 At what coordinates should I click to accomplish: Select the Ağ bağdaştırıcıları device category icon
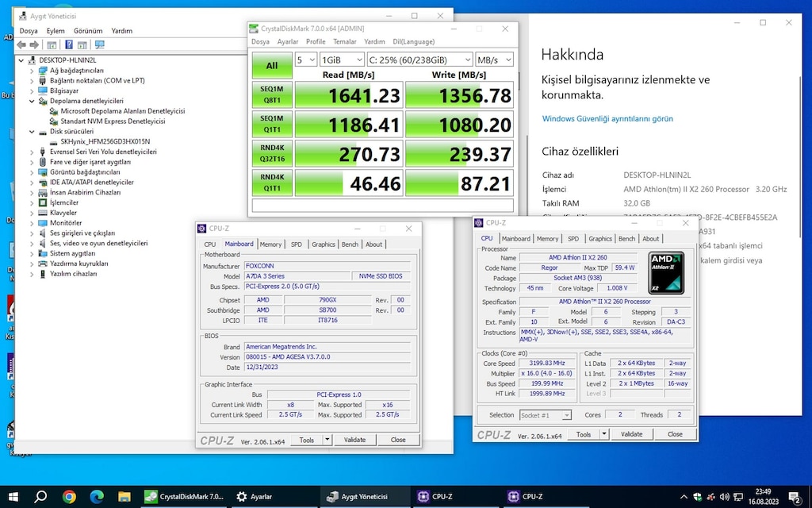pos(43,71)
